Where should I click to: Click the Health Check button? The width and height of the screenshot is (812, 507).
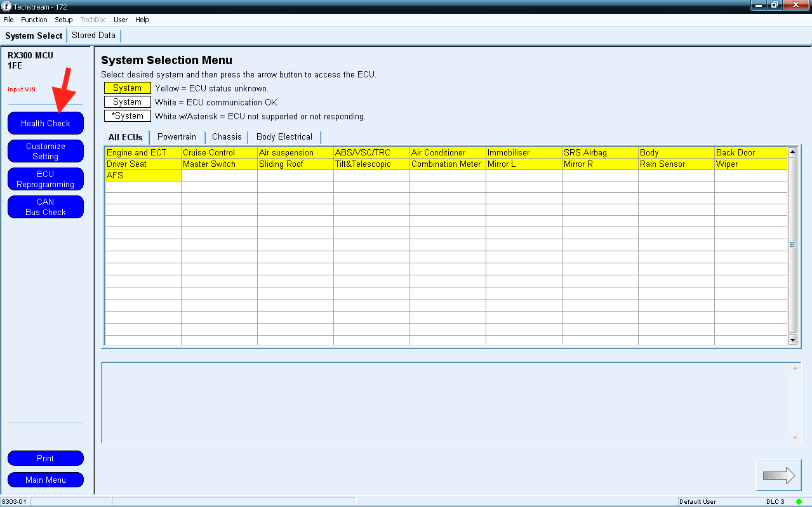46,123
